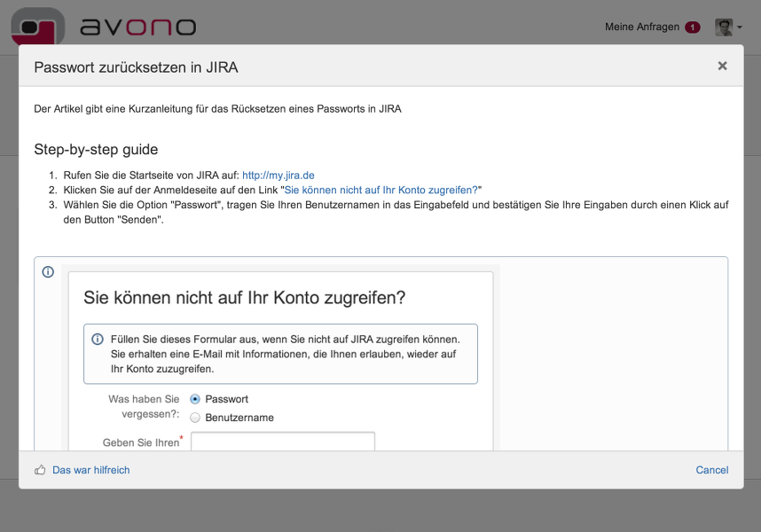Mark article with 'Das war hilfreich'
Screen dimensions: 761x532
[90, 470]
